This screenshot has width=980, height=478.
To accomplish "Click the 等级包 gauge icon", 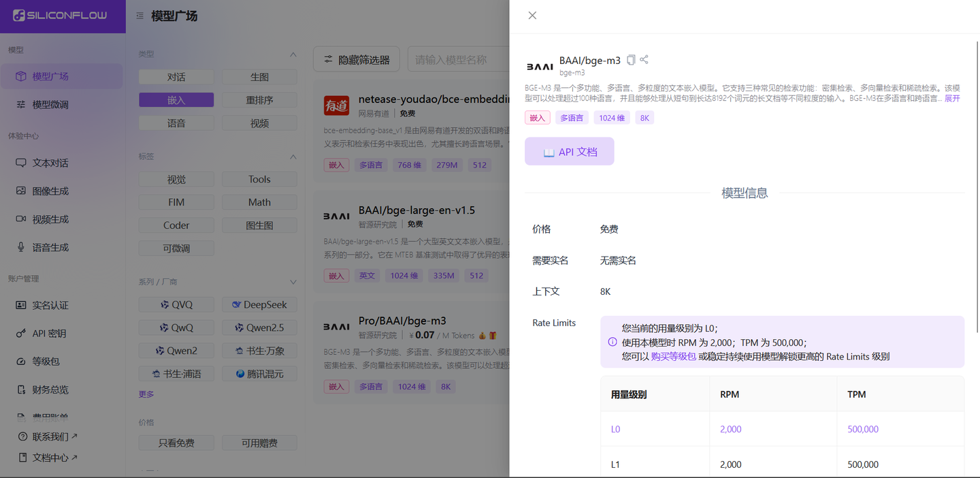I will click(21, 362).
